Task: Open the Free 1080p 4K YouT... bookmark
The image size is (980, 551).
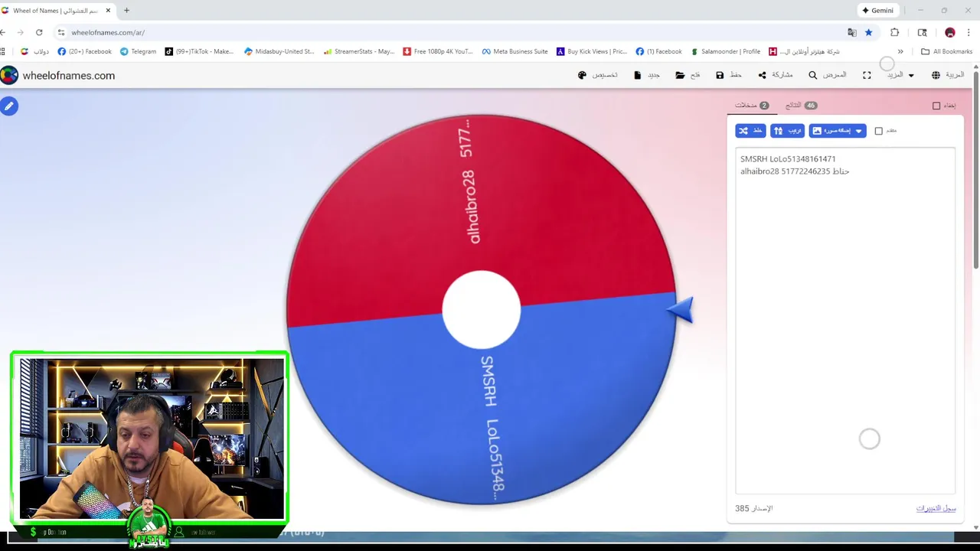Action: (438, 51)
